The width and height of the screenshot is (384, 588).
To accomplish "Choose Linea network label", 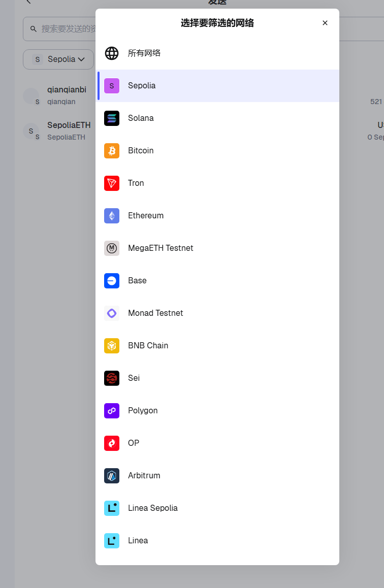I will (138, 540).
